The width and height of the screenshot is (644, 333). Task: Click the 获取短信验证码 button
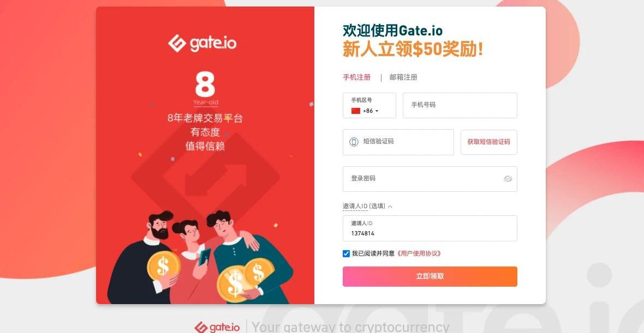pyautogui.click(x=489, y=142)
